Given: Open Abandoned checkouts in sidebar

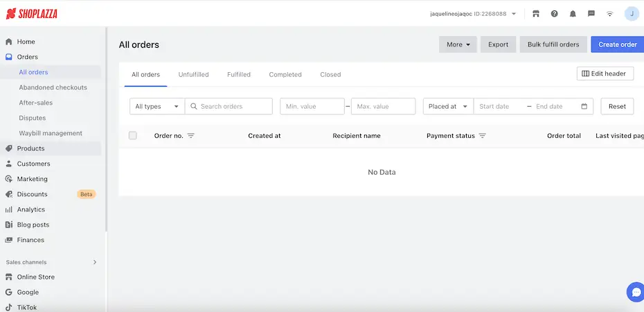Looking at the screenshot, I should coord(53,87).
